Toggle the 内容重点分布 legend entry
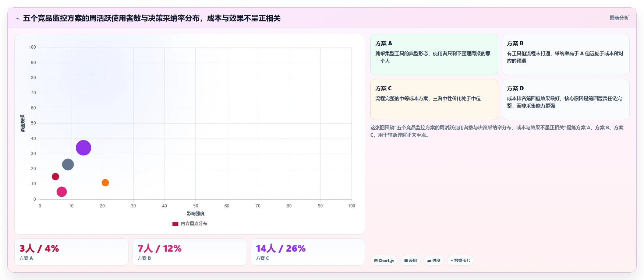This screenshot has width=644, height=280. (190, 224)
